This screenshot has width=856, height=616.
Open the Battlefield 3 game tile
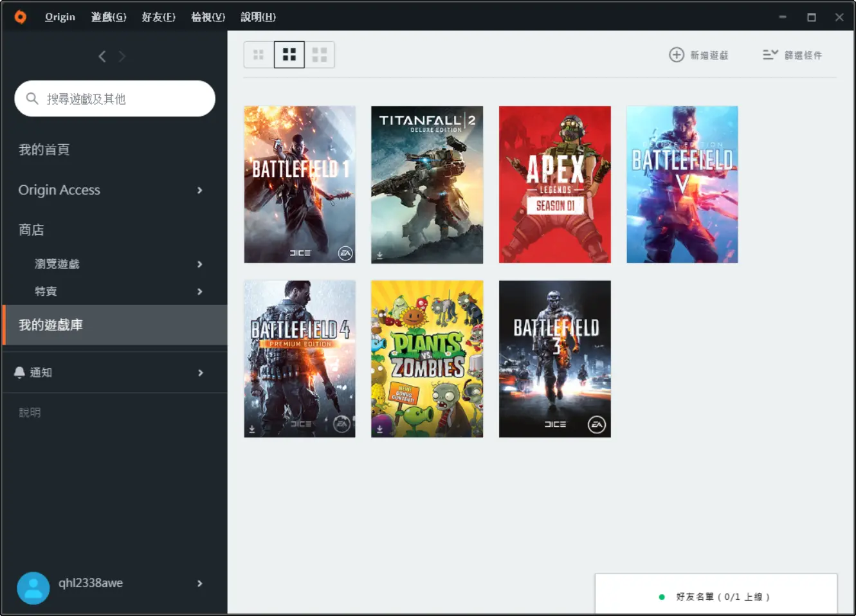pos(555,359)
